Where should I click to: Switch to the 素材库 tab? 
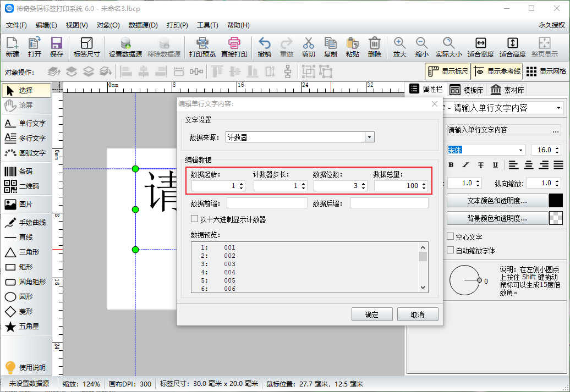click(x=507, y=90)
